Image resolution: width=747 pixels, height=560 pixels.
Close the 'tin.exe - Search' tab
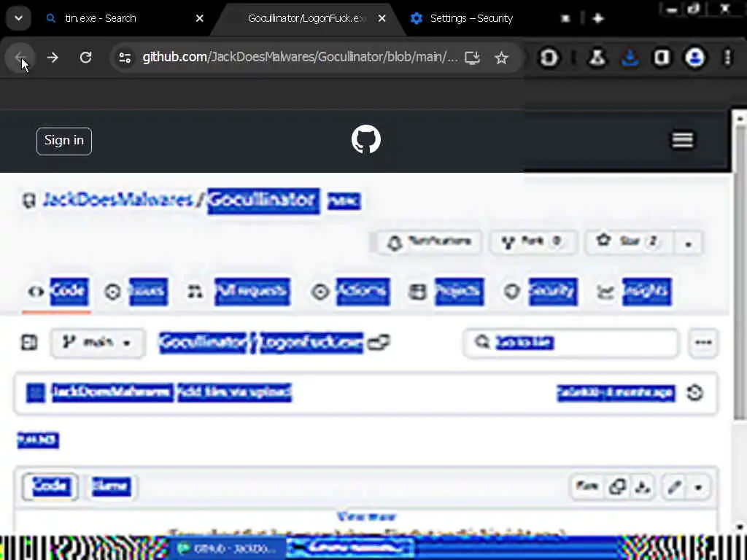[200, 18]
